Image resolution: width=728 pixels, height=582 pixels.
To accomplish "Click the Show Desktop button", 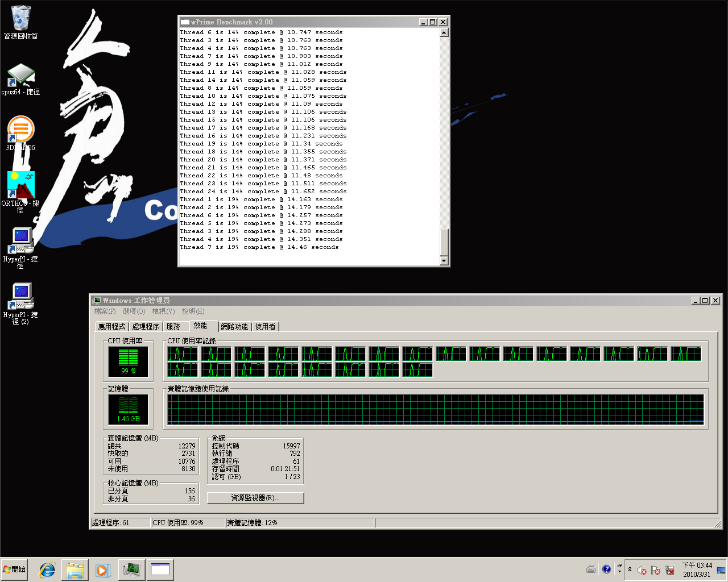I will click(722, 569).
